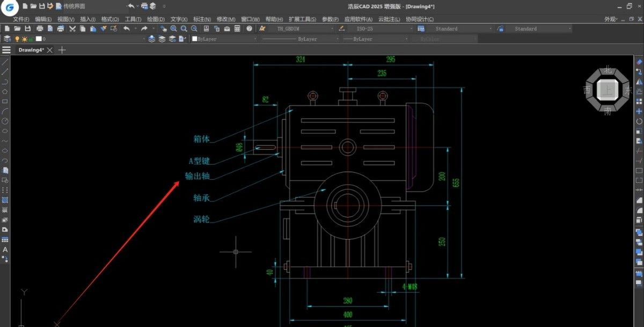Open the Layer Properties Manager
The image size is (644, 327).
(7, 39)
